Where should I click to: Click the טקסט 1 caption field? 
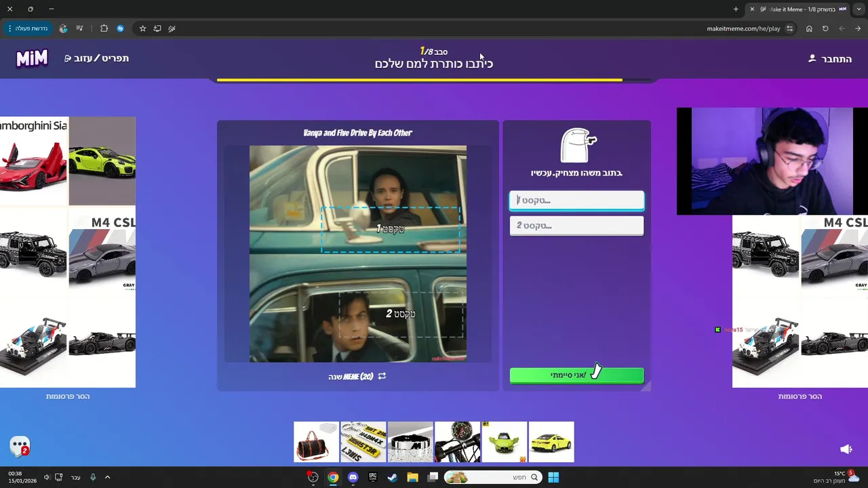[x=576, y=200]
